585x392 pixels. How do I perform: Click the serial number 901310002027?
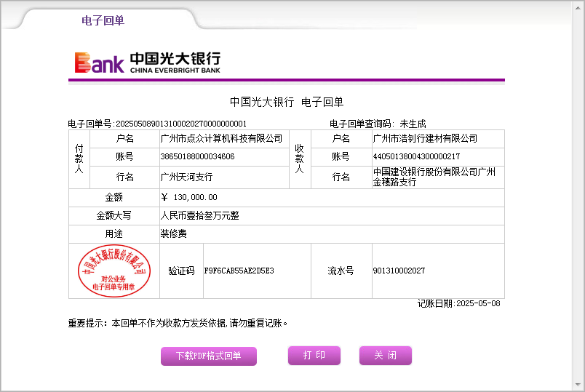point(399,271)
